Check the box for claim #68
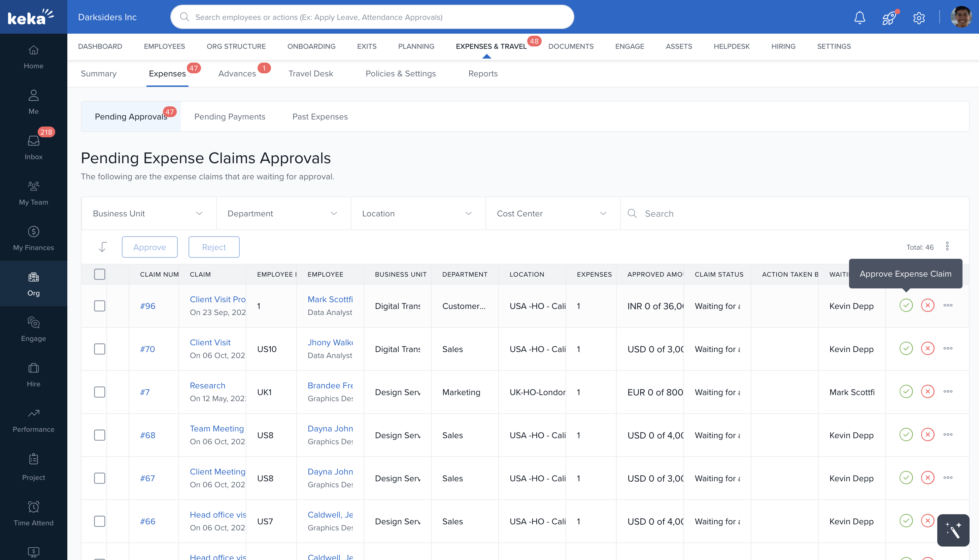This screenshot has height=560, width=979. click(x=100, y=435)
